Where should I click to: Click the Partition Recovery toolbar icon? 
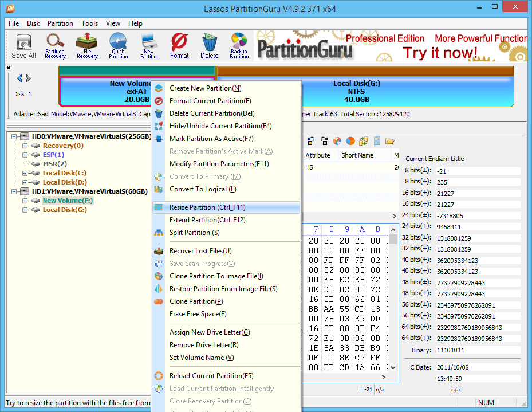pyautogui.click(x=55, y=46)
